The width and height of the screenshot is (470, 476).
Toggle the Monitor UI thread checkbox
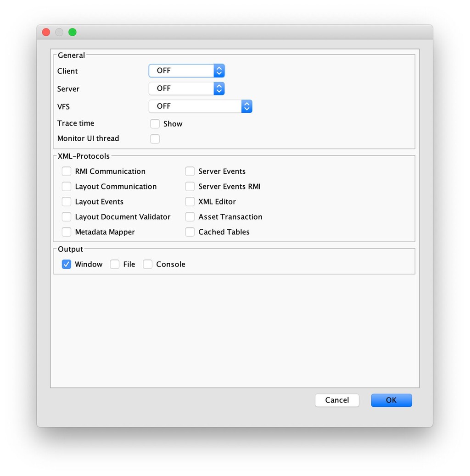pyautogui.click(x=155, y=139)
